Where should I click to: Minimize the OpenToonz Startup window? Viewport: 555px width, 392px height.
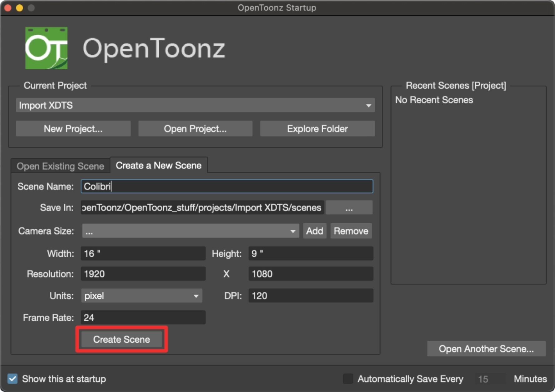[20, 8]
